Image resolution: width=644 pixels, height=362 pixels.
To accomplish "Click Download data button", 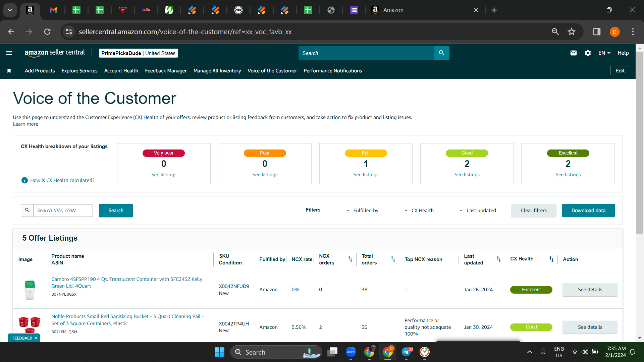I will (x=588, y=210).
